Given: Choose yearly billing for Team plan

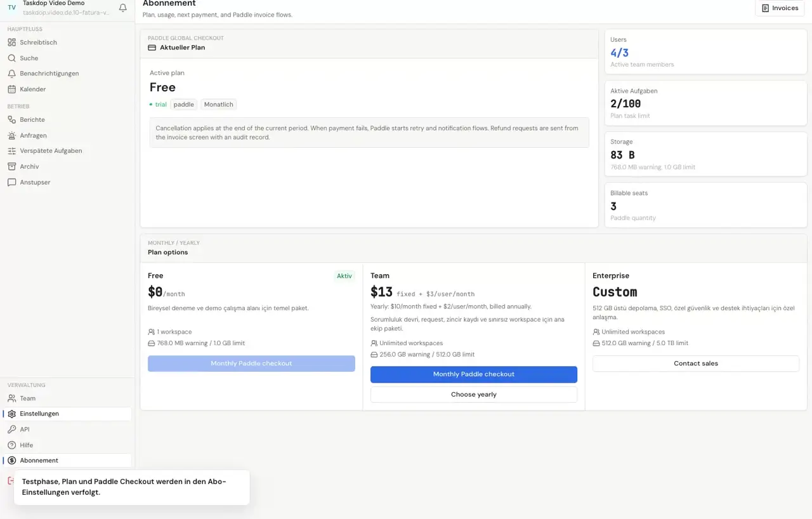Looking at the screenshot, I should click(x=474, y=395).
